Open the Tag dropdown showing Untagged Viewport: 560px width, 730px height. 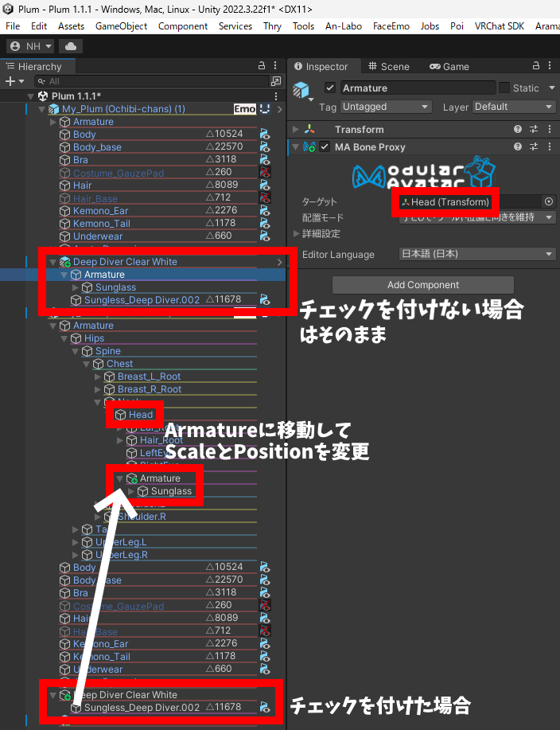click(x=386, y=107)
